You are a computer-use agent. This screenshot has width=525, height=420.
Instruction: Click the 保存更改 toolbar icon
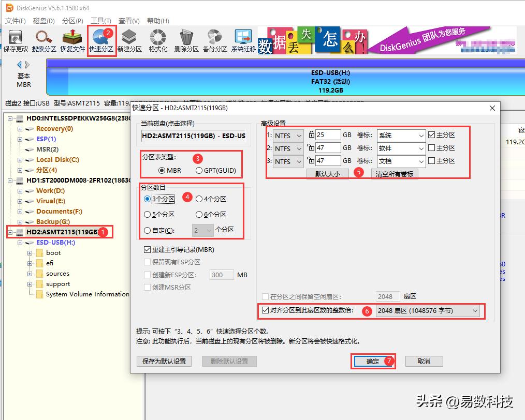pyautogui.click(x=15, y=40)
